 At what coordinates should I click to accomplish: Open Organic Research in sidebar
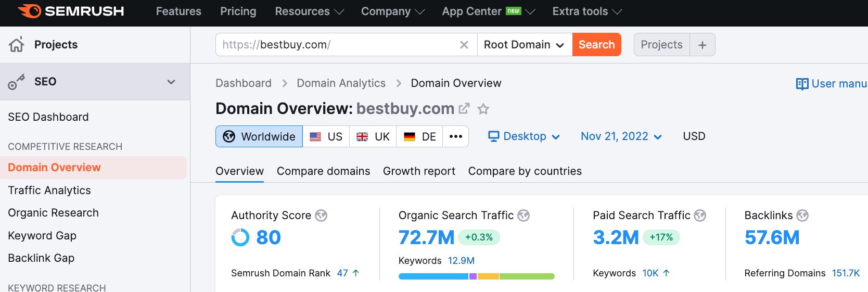click(x=53, y=213)
